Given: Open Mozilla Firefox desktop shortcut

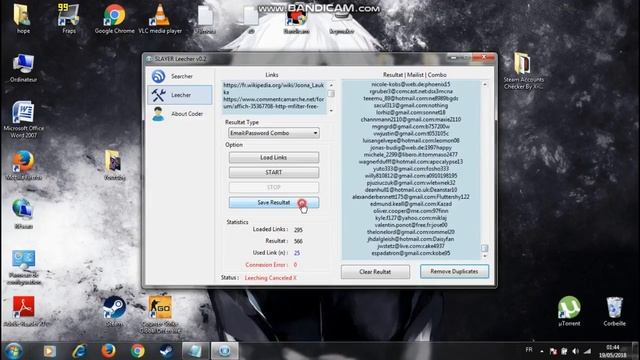Looking at the screenshot, I should [23, 165].
